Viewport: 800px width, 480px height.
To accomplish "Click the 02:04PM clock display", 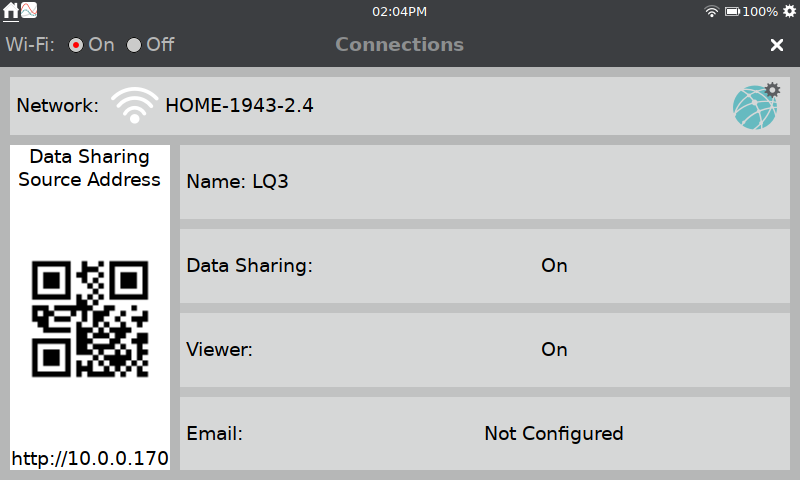I will click(399, 11).
